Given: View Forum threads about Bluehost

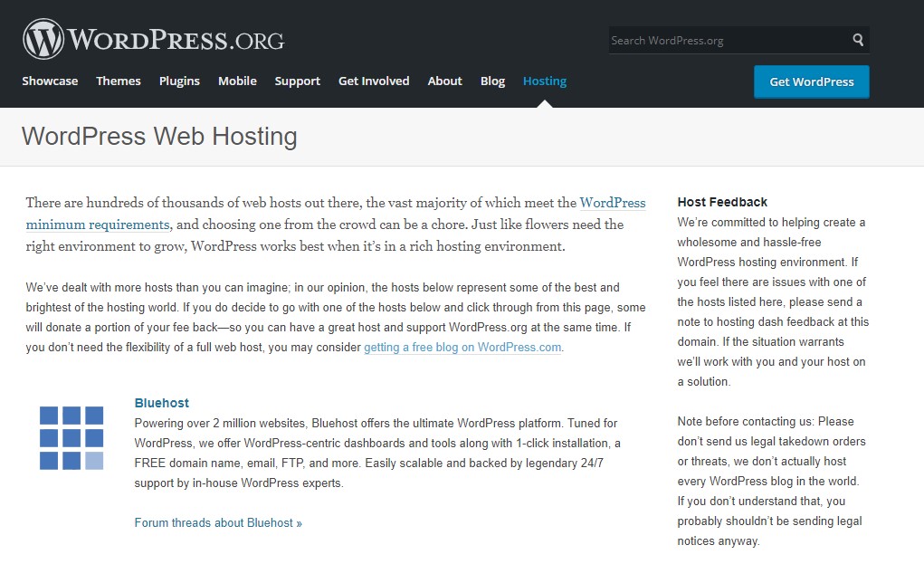Looking at the screenshot, I should click(218, 522).
